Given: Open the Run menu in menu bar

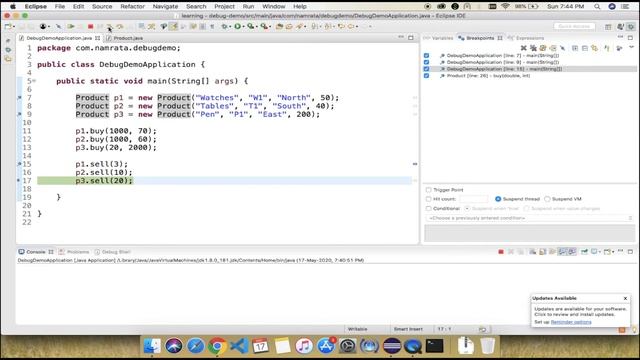Looking at the screenshot, I should click(248, 6).
